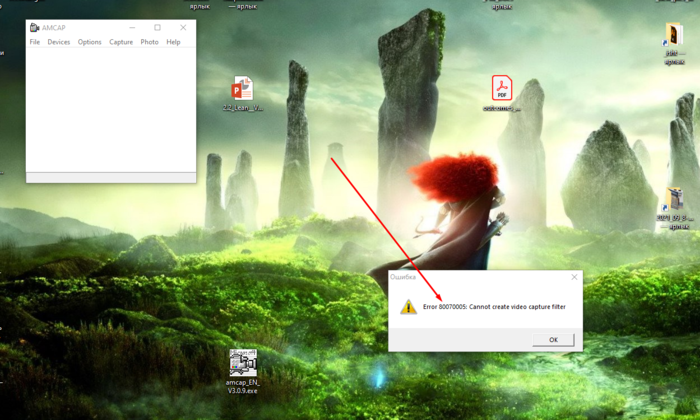This screenshot has width=700, height=420.
Task: Open the Help menu in AMCAP
Action: (x=173, y=42)
